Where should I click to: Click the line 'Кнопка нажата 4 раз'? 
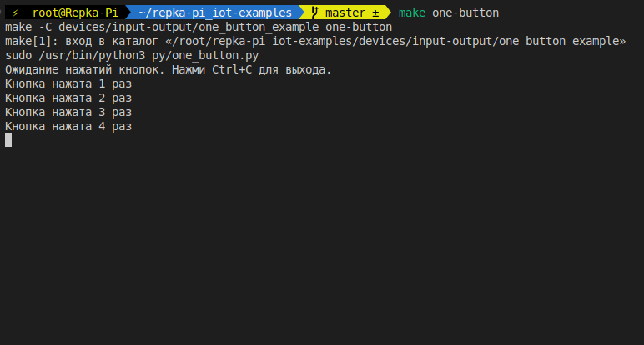point(68,126)
